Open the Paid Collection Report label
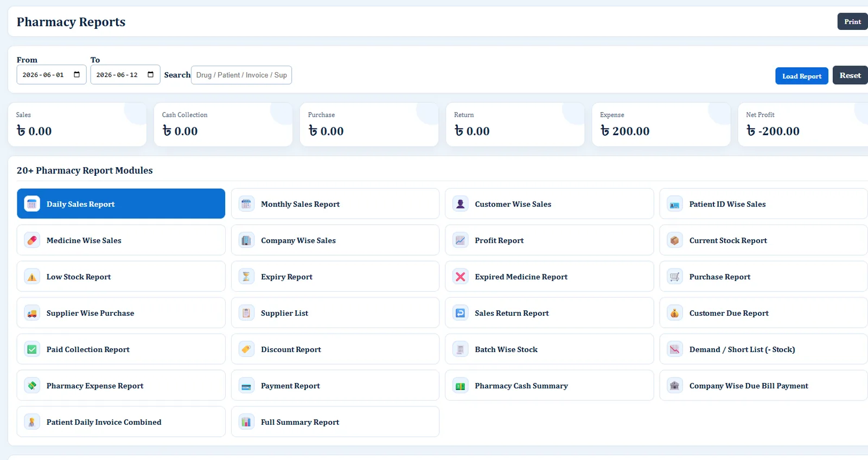The height and width of the screenshot is (460, 868). [88, 349]
